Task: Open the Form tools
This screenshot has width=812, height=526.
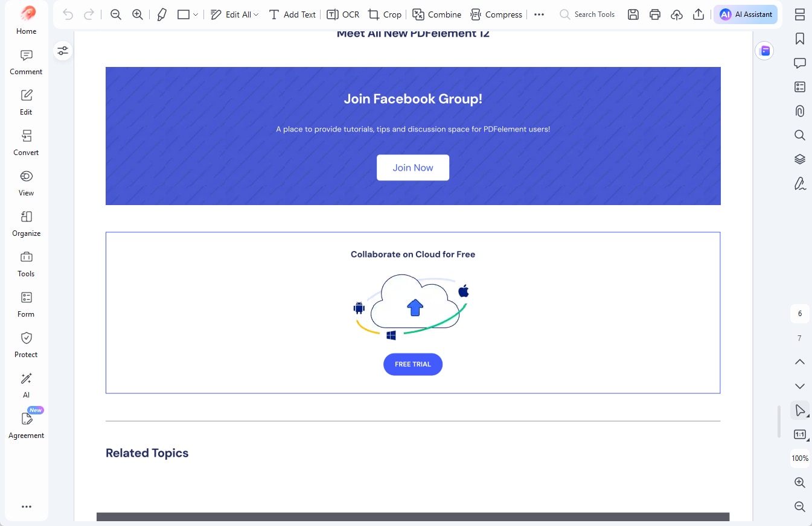Action: click(x=27, y=305)
